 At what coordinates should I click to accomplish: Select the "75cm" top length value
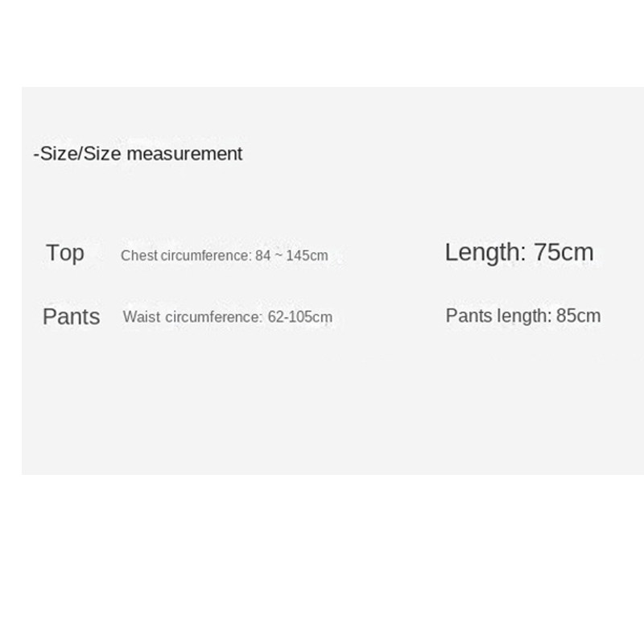point(563,253)
